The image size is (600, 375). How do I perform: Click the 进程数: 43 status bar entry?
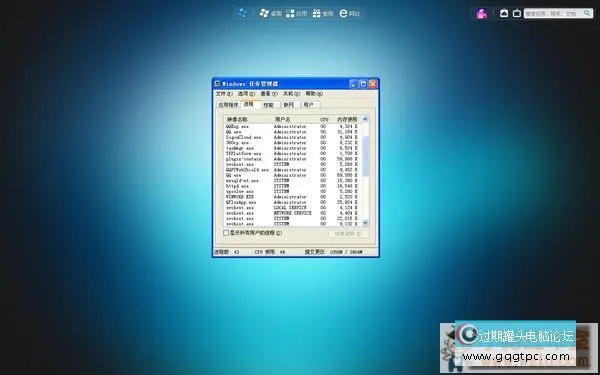[x=227, y=252]
